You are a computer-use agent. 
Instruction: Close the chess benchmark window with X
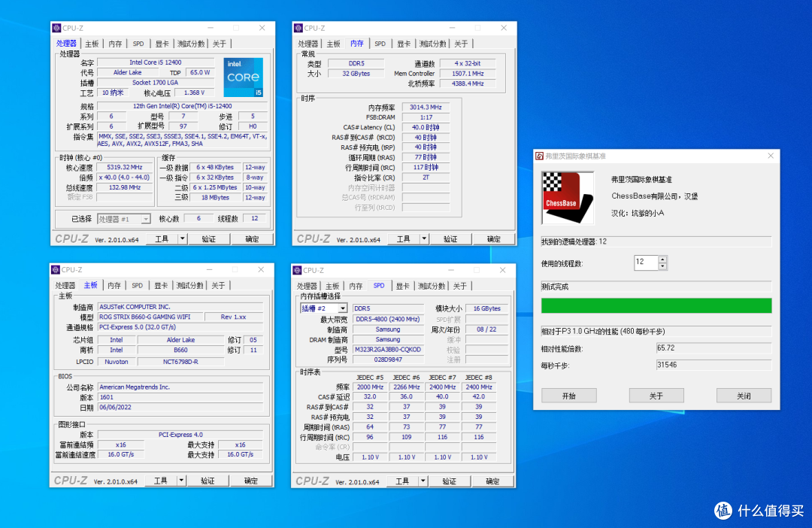point(771,156)
